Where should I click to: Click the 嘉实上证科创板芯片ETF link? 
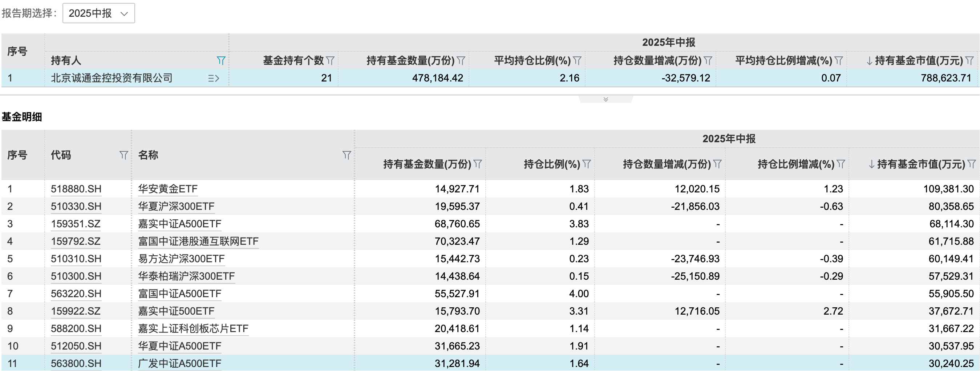pyautogui.click(x=193, y=329)
